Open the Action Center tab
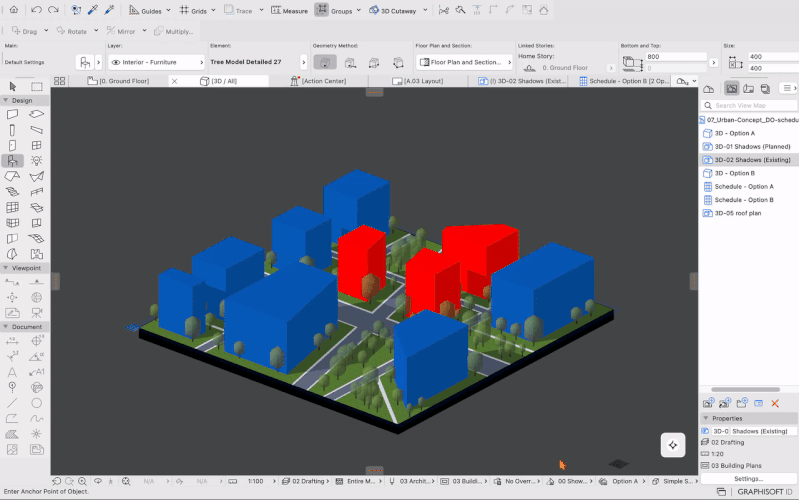Image resolution: width=799 pixels, height=500 pixels. [318, 81]
